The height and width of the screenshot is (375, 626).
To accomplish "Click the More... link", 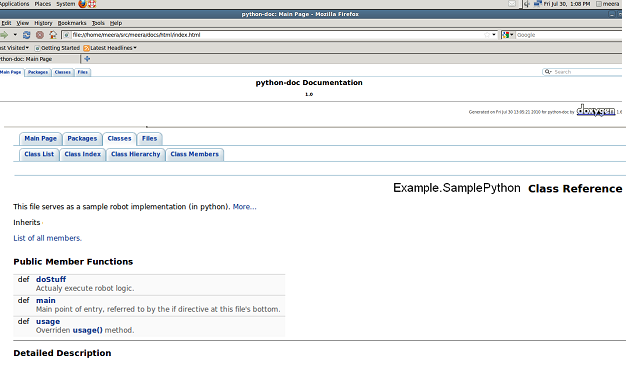I will coord(244,207).
